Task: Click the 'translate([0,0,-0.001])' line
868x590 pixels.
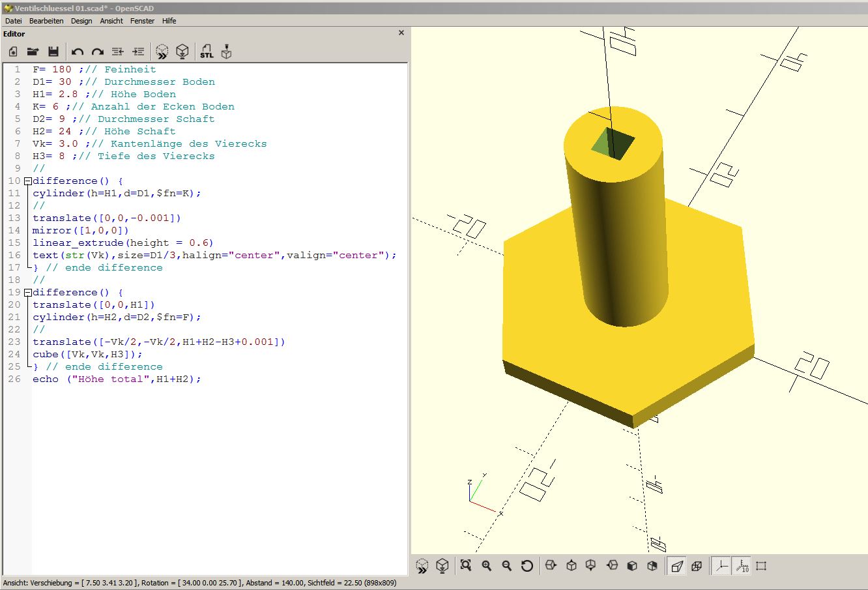Action: pos(107,218)
